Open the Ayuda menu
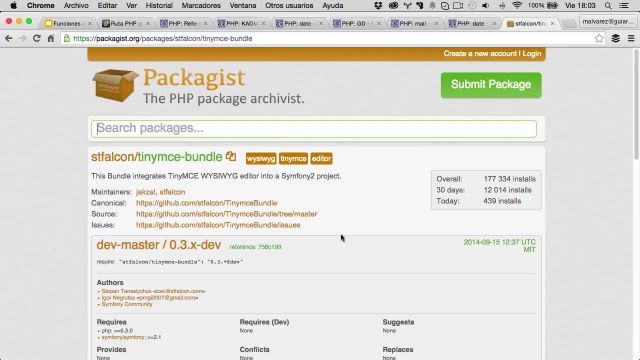This screenshot has width=640, height=360. click(333, 6)
